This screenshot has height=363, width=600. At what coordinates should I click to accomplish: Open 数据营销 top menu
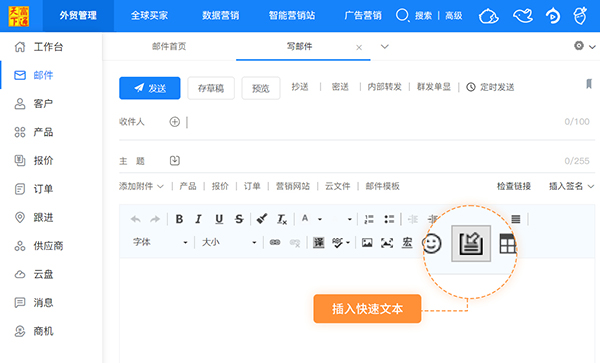[x=220, y=16]
